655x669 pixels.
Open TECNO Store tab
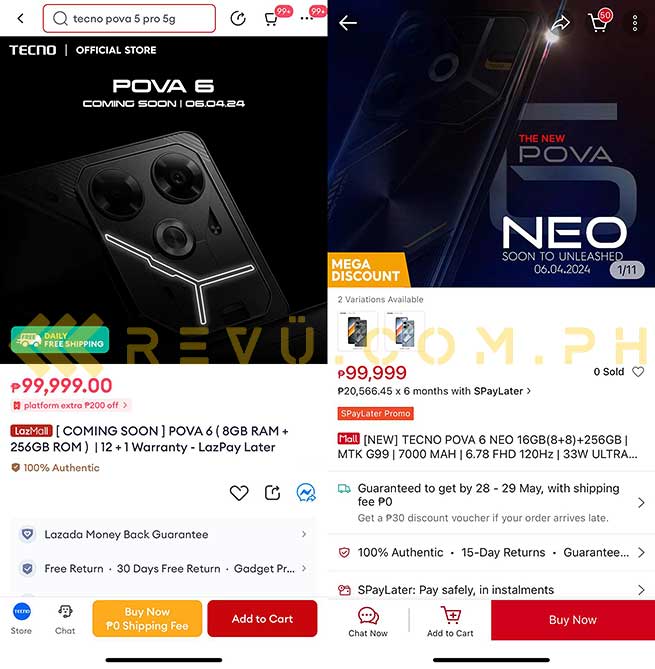(x=21, y=619)
